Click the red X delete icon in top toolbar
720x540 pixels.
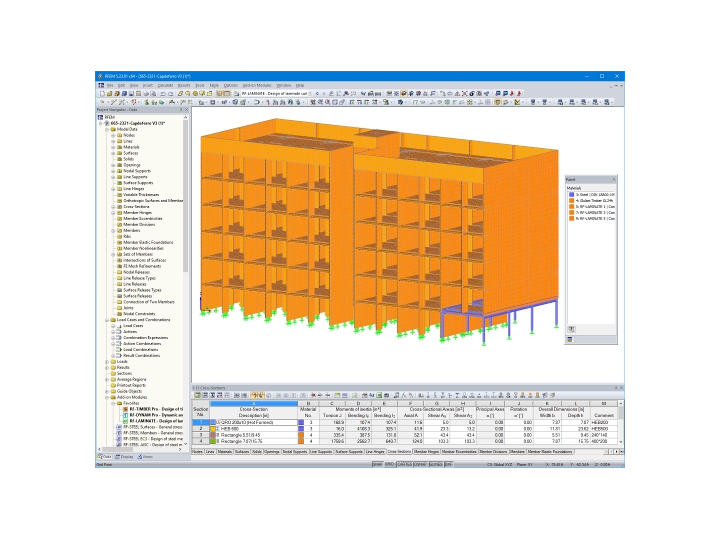click(x=464, y=93)
